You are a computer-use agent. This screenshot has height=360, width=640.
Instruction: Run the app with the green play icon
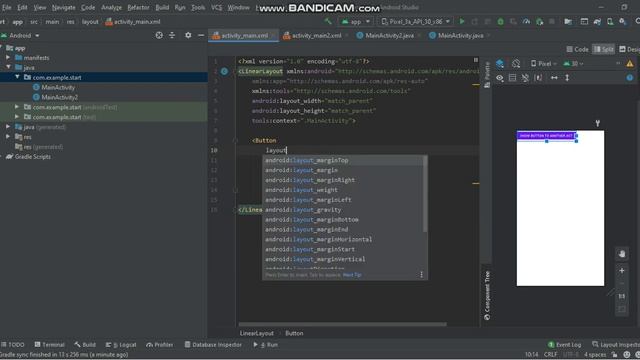coord(462,21)
